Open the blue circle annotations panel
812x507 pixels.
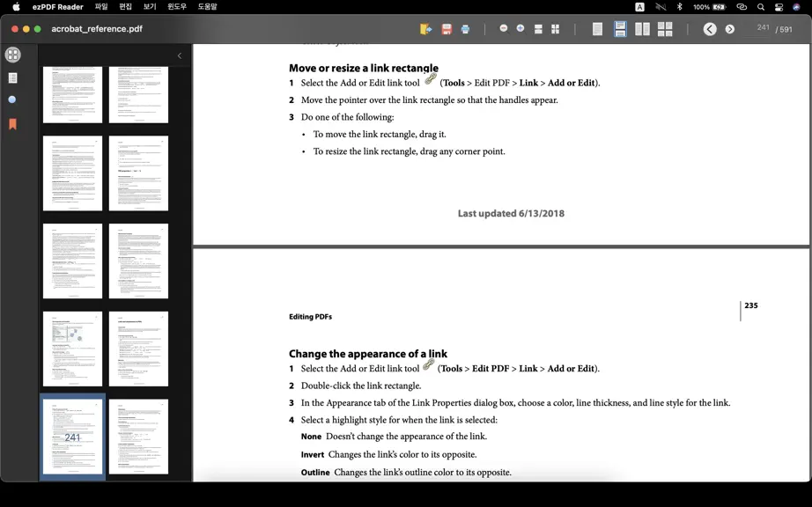pos(12,99)
